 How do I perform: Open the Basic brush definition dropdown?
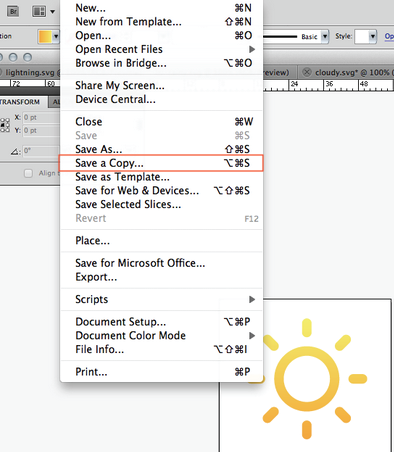tap(325, 36)
